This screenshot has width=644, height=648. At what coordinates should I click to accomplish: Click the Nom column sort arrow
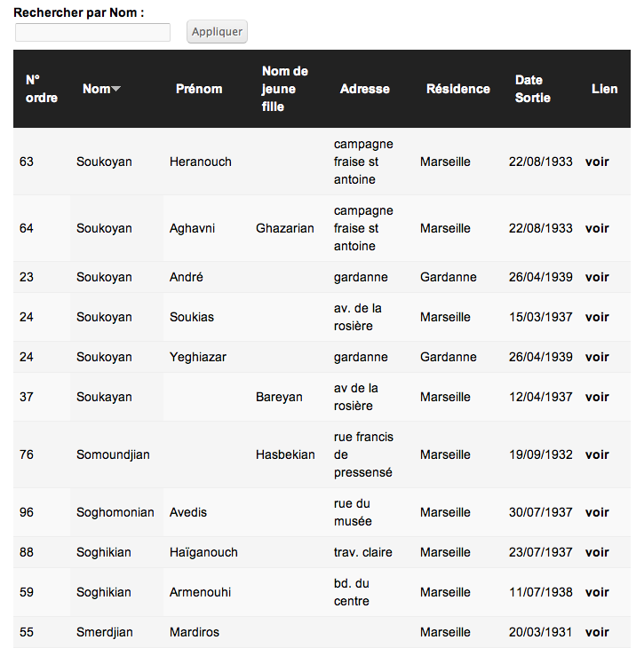(116, 89)
